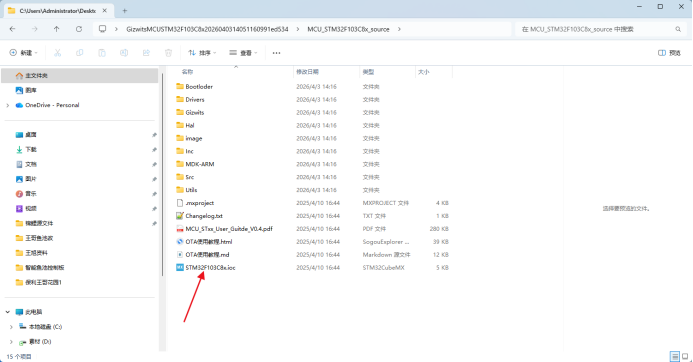The height and width of the screenshot is (362, 693).
Task: Select the .mxproject file
Action: pyautogui.click(x=195, y=203)
